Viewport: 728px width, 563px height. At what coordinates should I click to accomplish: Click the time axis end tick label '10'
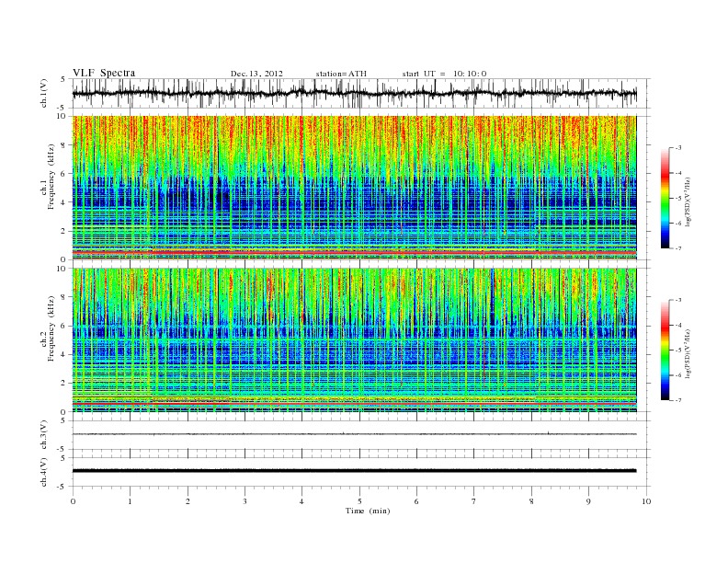pyautogui.click(x=646, y=501)
